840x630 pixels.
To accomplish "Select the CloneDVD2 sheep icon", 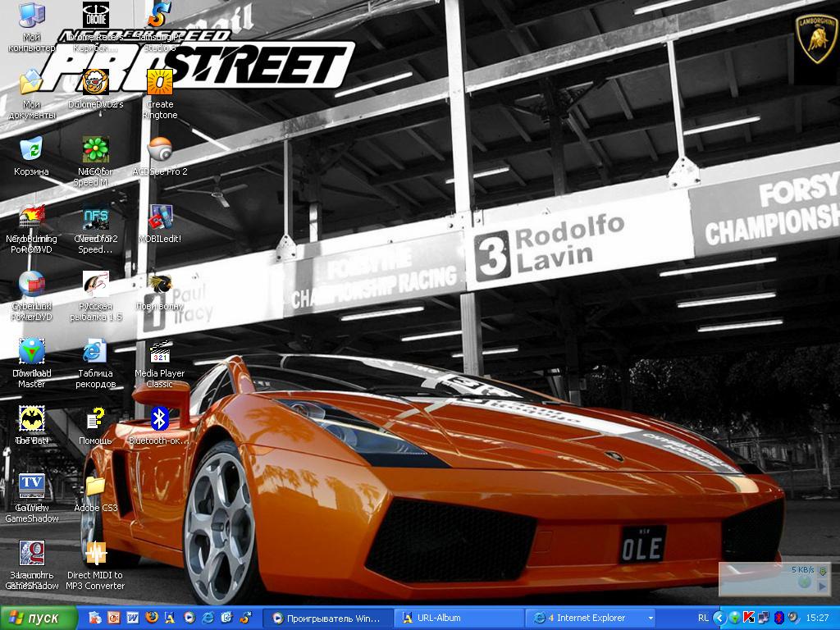I will (x=96, y=82).
